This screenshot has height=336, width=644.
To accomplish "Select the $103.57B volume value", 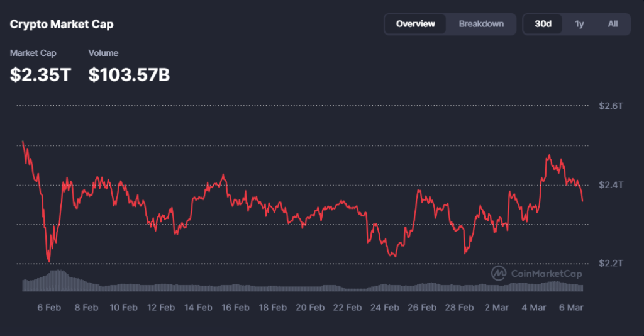I will [x=129, y=75].
